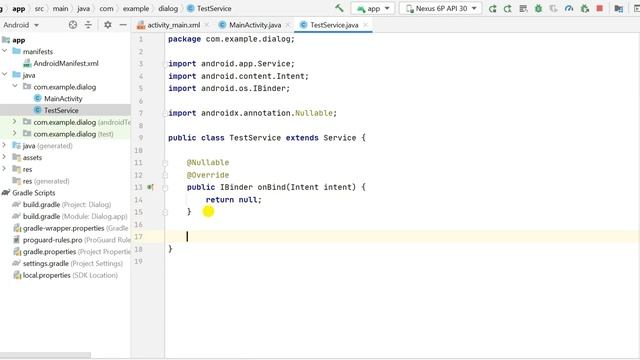Image resolution: width=640 pixels, height=360 pixels.
Task: Collapse the java folder in the project tree
Action: coord(5,75)
